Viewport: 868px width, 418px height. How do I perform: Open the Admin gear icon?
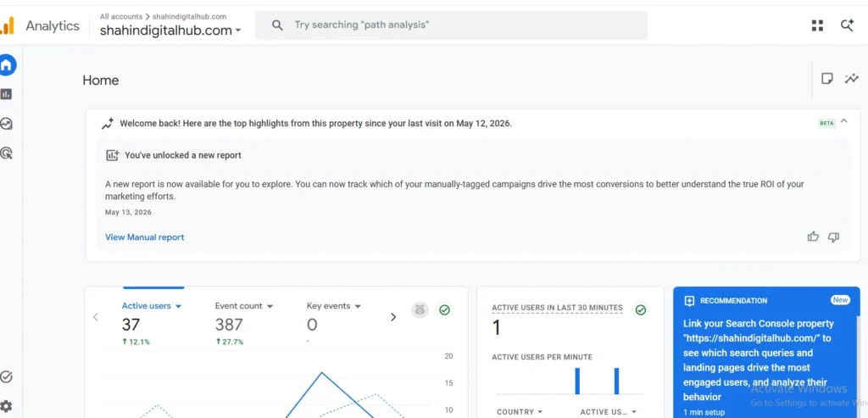6,406
